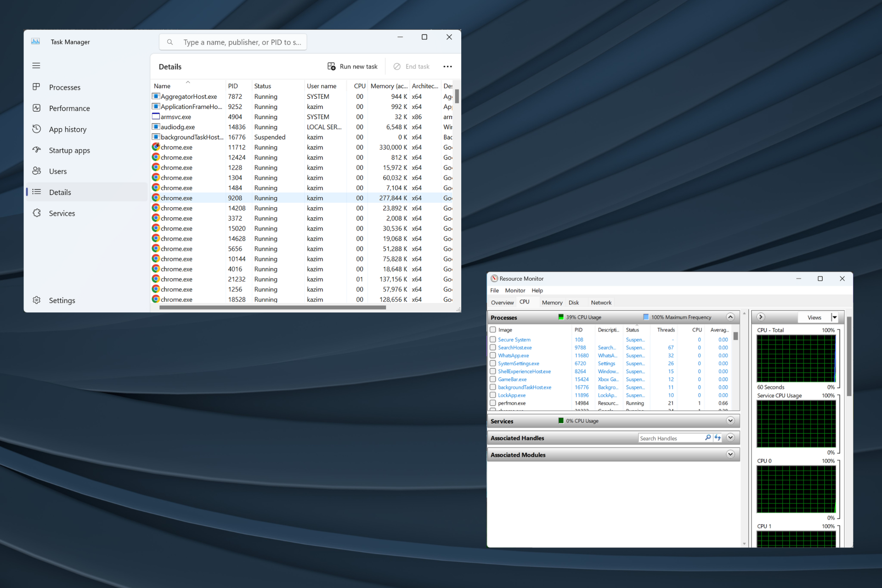Image resolution: width=882 pixels, height=588 pixels.
Task: Click the green CPU Usage indicator square
Action: click(x=560, y=317)
